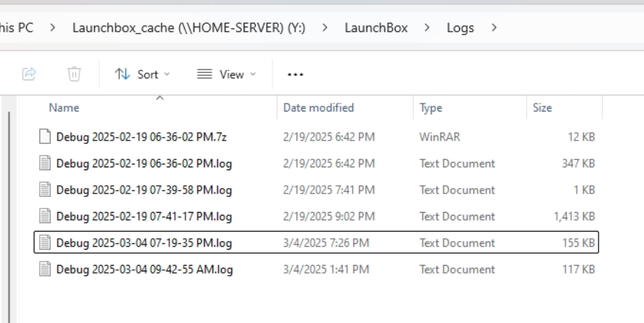Expand the chevron after Logs in the address bar
644x323 pixels.
point(494,27)
